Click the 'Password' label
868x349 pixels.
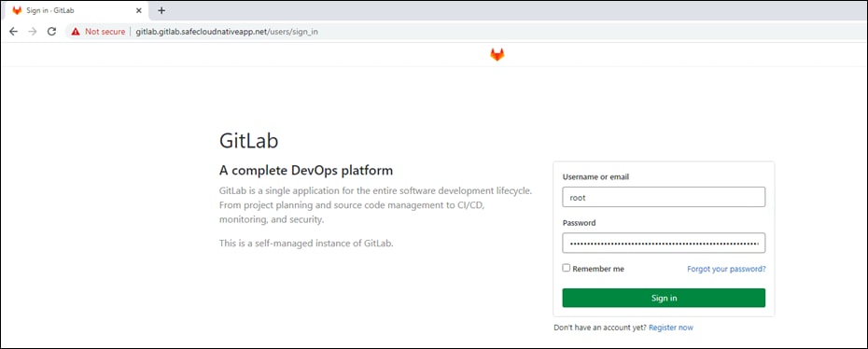579,223
